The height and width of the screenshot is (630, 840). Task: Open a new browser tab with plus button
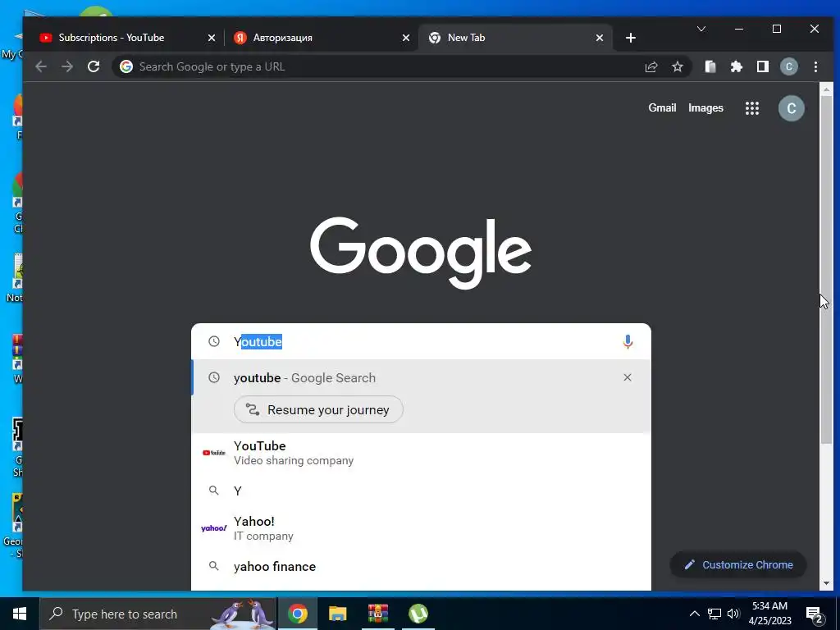(x=631, y=38)
